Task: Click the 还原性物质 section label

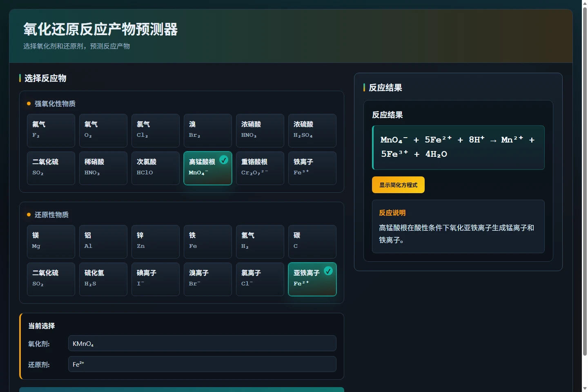Action: (51, 215)
